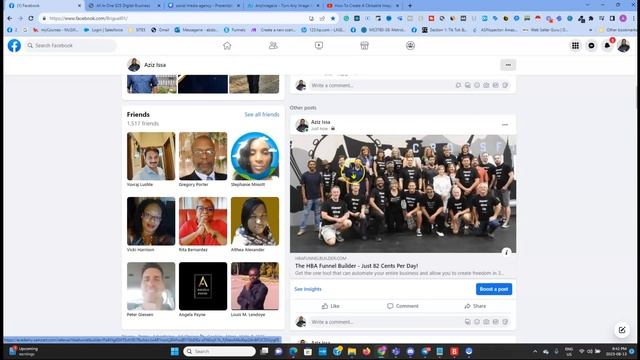Open the profile three-dot options button
640x360 pixels.
[508, 65]
